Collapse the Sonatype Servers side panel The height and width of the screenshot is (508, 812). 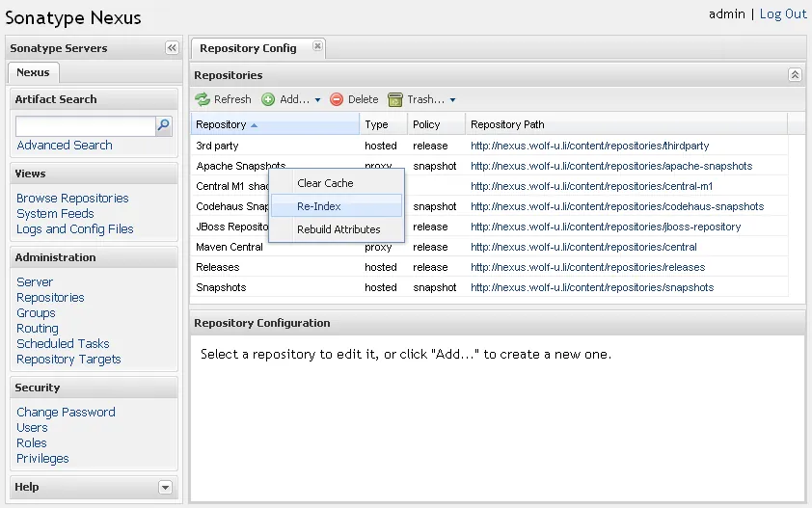(x=172, y=48)
